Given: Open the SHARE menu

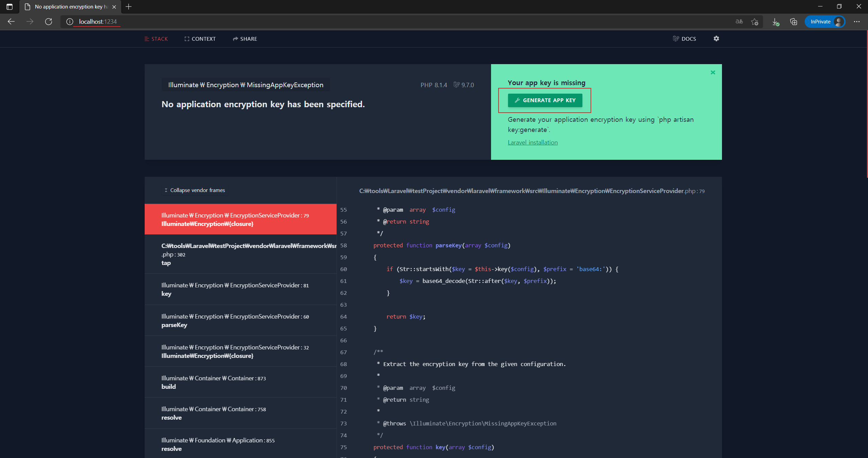Looking at the screenshot, I should (x=245, y=39).
